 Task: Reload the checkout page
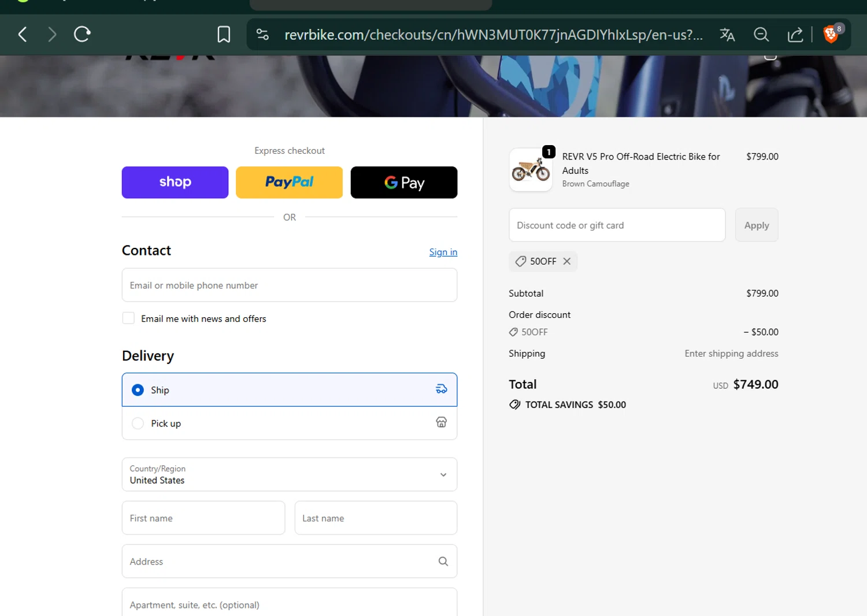pos(82,35)
